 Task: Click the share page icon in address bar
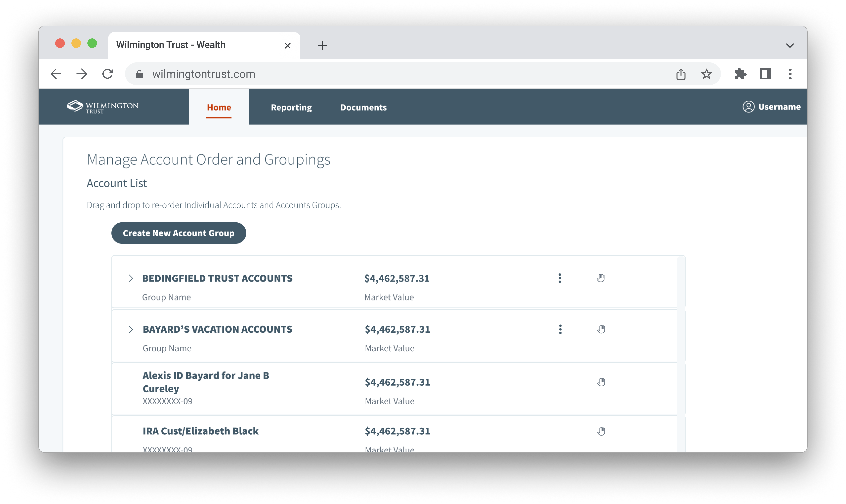[681, 74]
